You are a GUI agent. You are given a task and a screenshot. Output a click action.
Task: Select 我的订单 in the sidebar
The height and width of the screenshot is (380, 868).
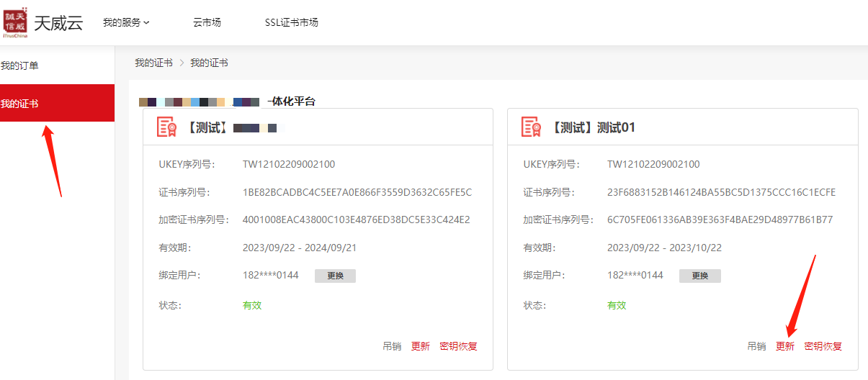(19, 65)
